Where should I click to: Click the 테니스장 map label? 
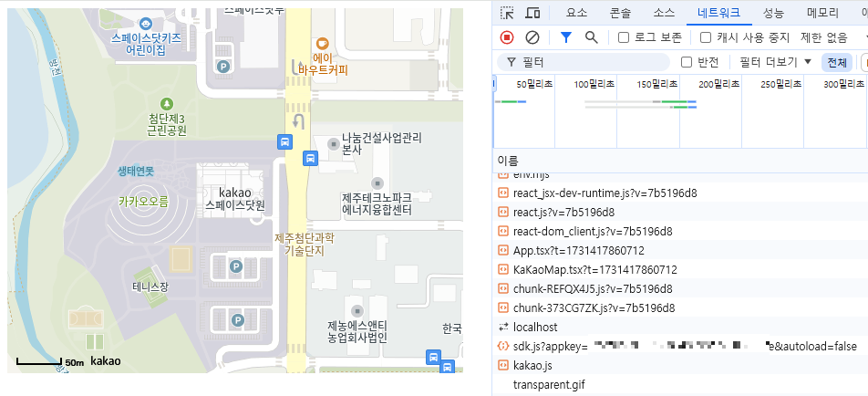click(150, 287)
